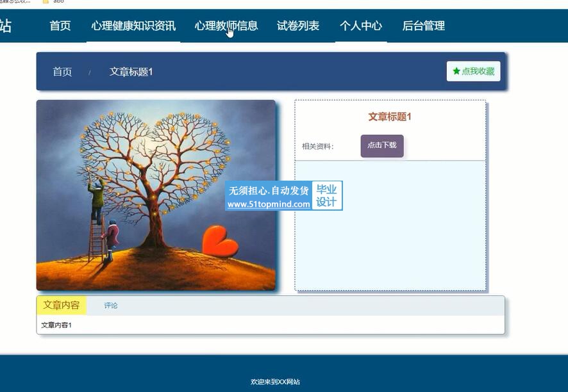568x392 pixels.
Task: Click the 相关资料 label
Action: click(x=318, y=146)
